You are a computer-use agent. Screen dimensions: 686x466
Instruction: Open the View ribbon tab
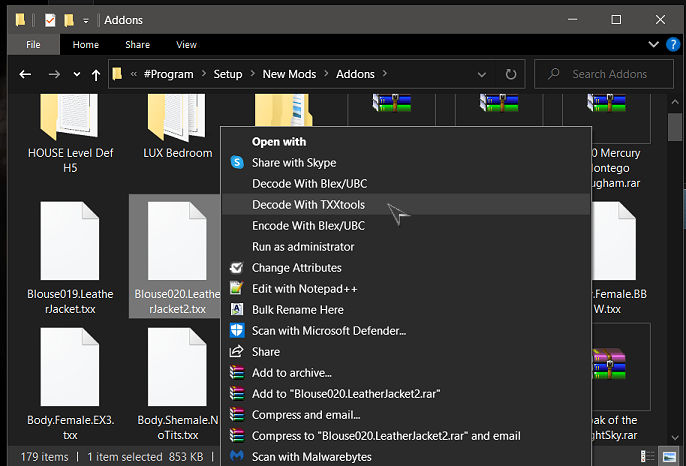[x=186, y=45]
